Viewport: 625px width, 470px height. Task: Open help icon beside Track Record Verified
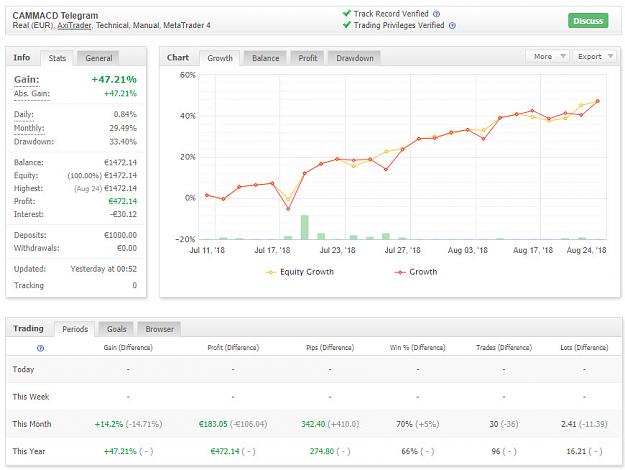[x=436, y=14]
